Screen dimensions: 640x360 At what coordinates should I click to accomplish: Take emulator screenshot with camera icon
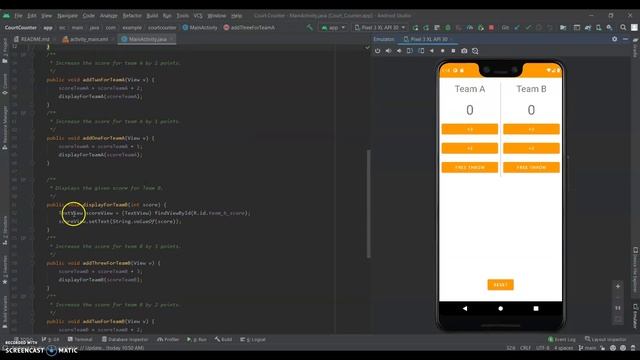coord(464,51)
